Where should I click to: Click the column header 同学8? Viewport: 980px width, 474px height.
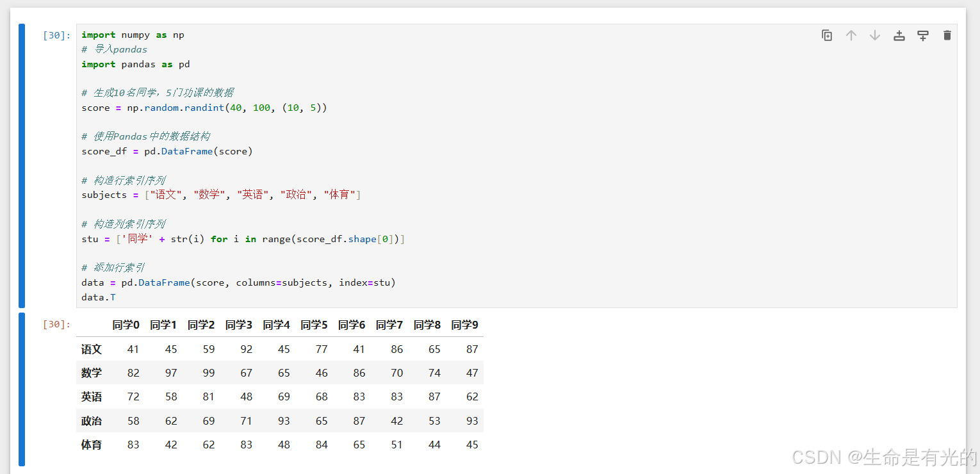427,325
